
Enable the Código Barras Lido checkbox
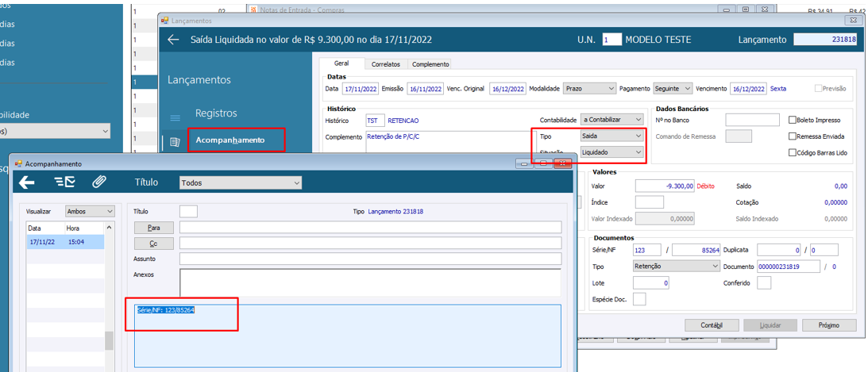point(793,152)
